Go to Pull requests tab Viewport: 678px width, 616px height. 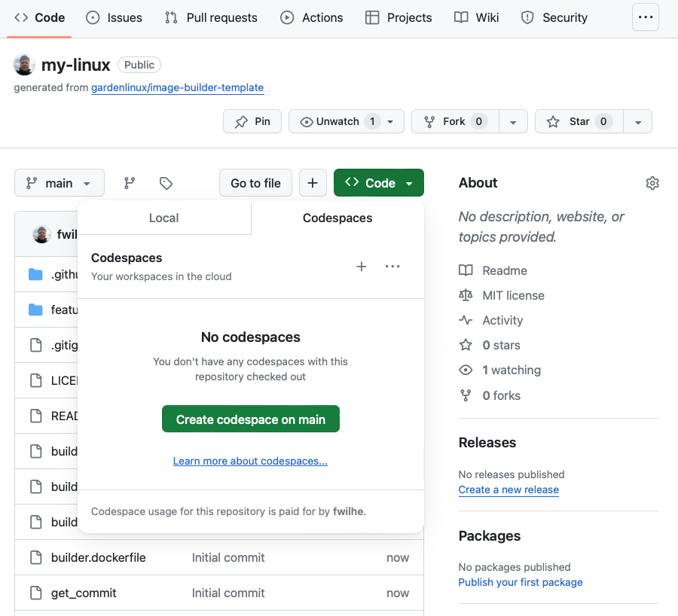pyautogui.click(x=211, y=18)
